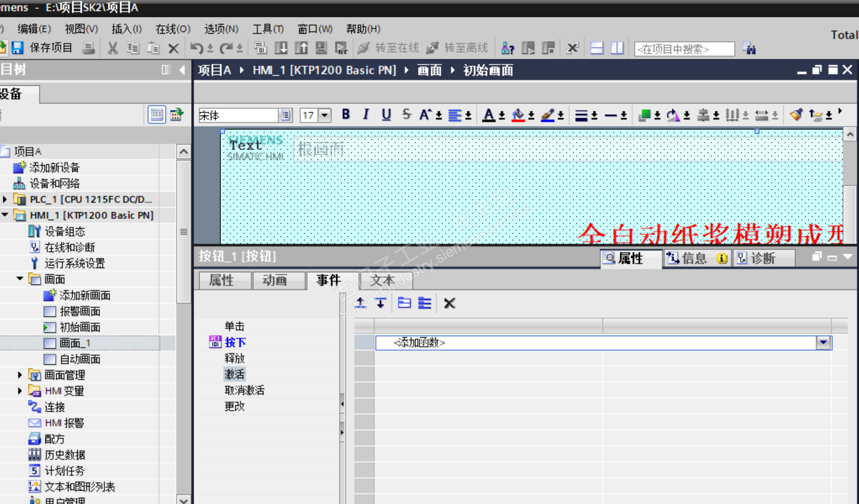The width and height of the screenshot is (859, 504).
Task: Click the 设备组态 device configuration icon
Action: click(34, 231)
